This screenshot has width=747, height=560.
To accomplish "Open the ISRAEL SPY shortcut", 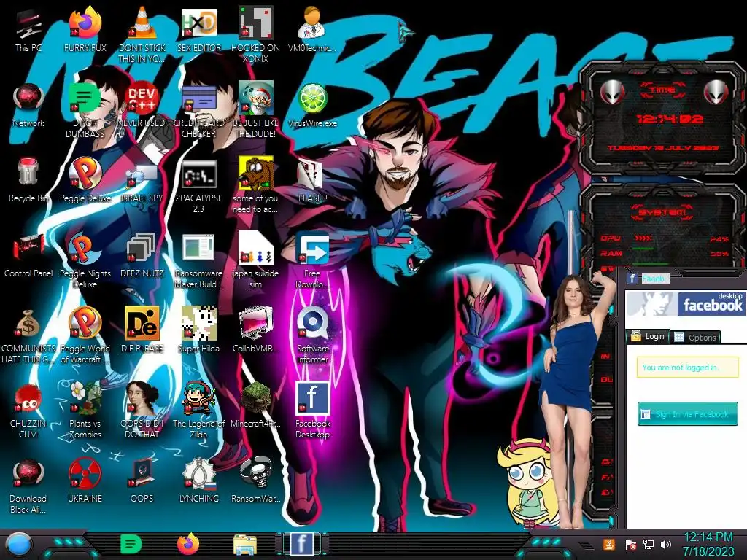I will 142,174.
